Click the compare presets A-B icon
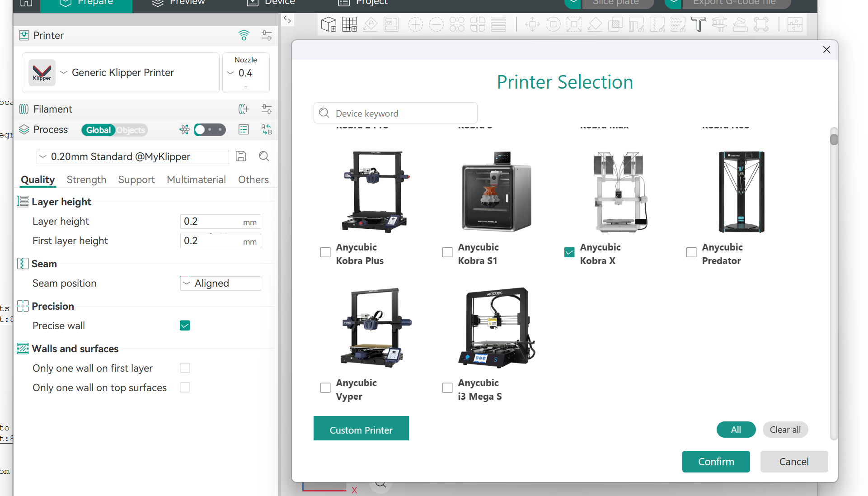The image size is (868, 496). [x=267, y=130]
